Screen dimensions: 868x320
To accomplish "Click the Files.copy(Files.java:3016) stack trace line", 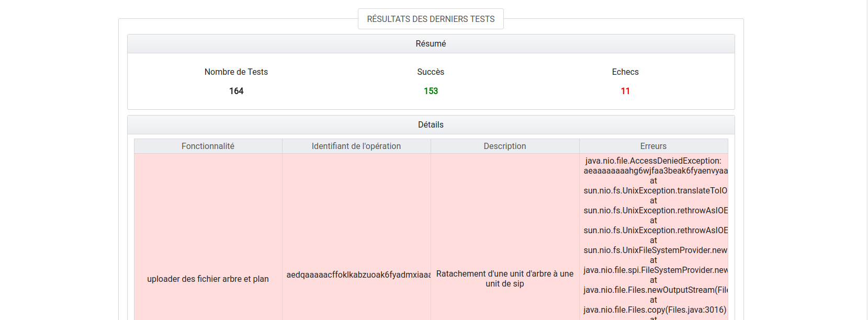I will pyautogui.click(x=655, y=310).
